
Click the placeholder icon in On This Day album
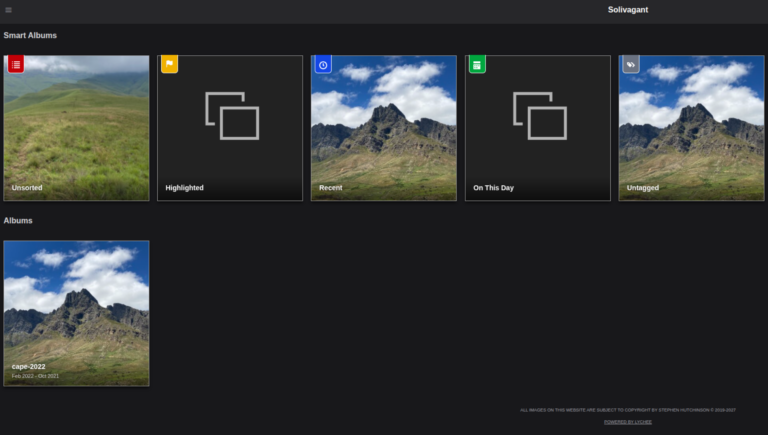(x=540, y=116)
